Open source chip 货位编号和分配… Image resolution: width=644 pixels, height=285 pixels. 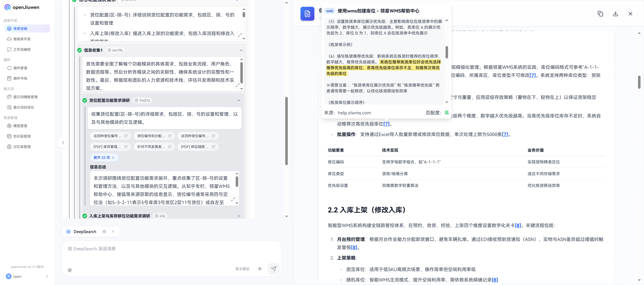pos(154,136)
